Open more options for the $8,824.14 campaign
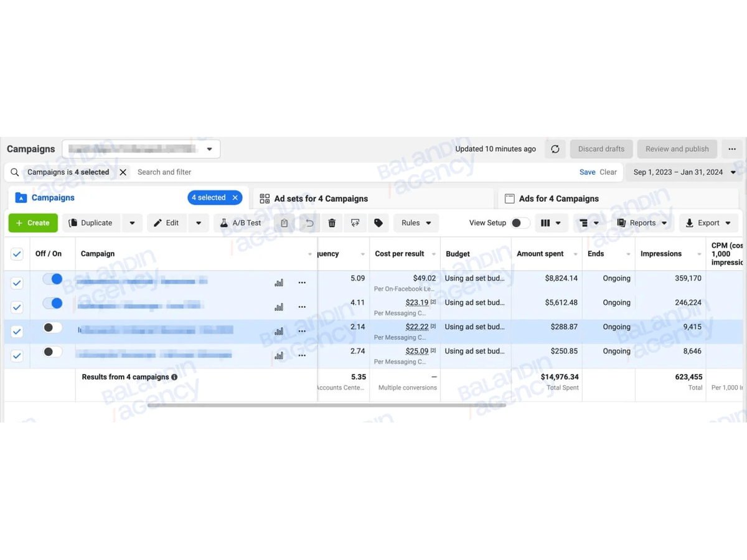Image resolution: width=747 pixels, height=560 pixels. click(x=302, y=282)
